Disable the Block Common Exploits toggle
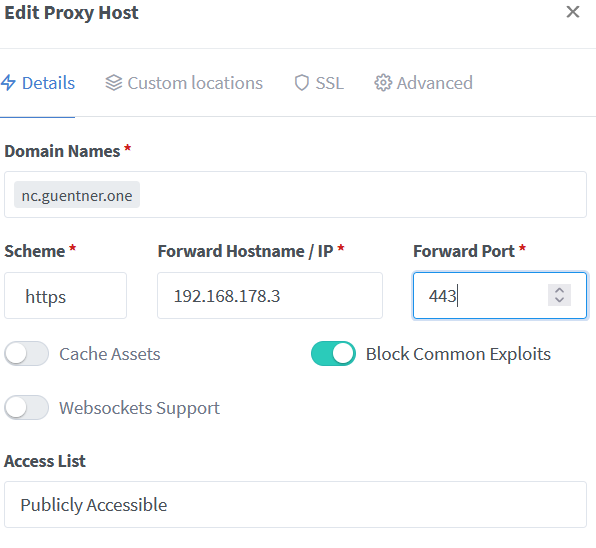This screenshot has width=596, height=548. (333, 354)
